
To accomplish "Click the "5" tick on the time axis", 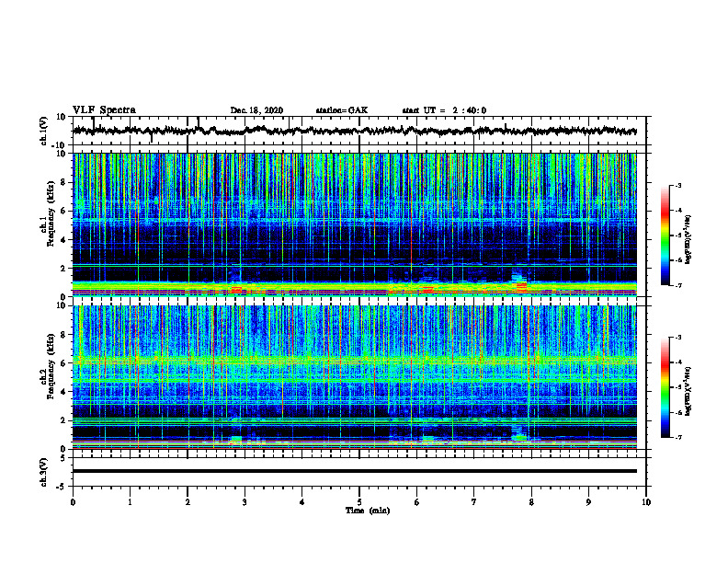I will click(359, 502).
